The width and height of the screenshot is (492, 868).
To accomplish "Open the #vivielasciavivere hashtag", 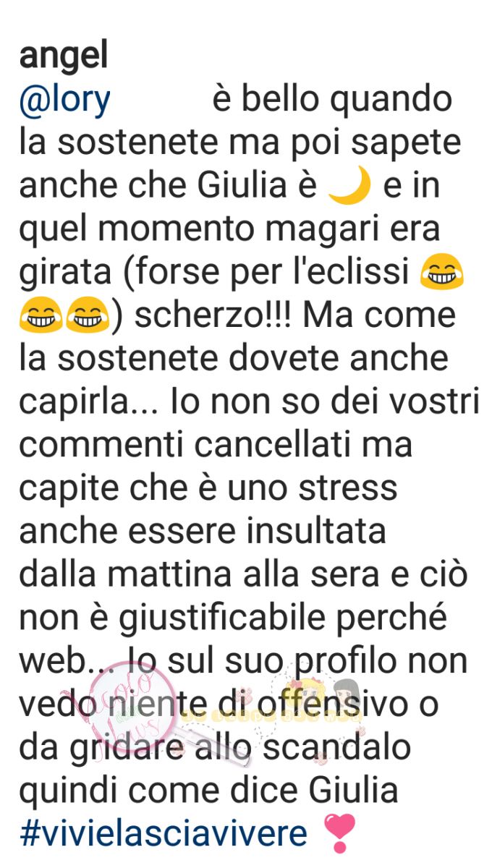I will 164,834.
